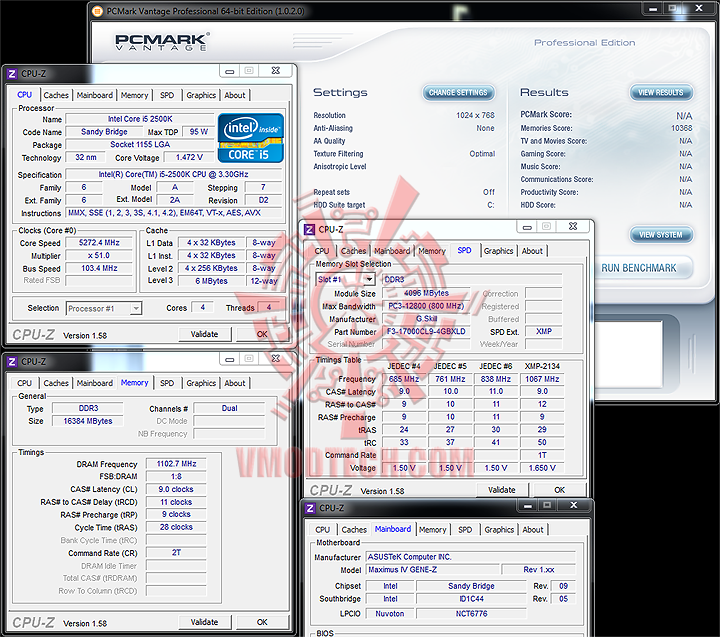This screenshot has width=720, height=637.
Task: Click Validate in the Memory tab window
Action: pos(204,622)
